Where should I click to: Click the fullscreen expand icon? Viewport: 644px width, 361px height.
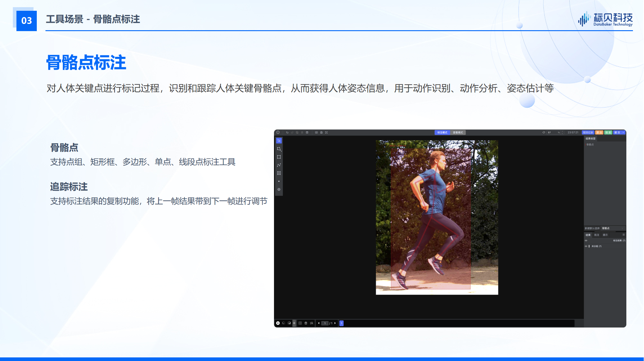coord(327,132)
